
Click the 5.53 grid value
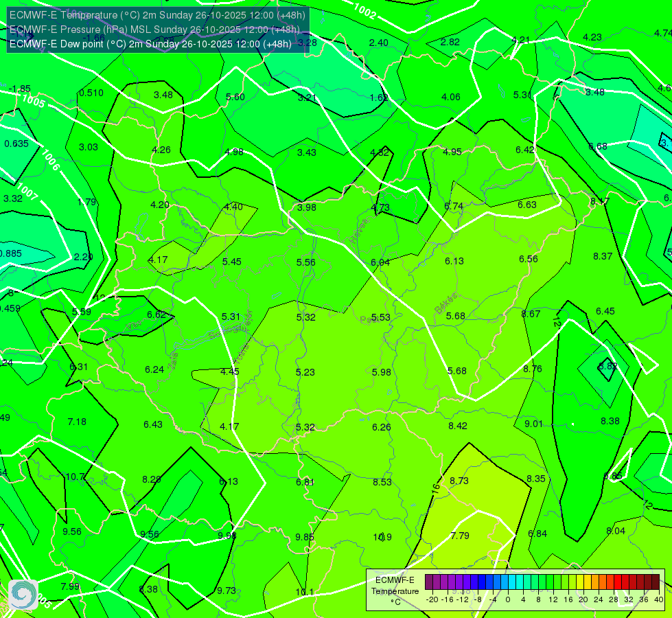[380, 317]
